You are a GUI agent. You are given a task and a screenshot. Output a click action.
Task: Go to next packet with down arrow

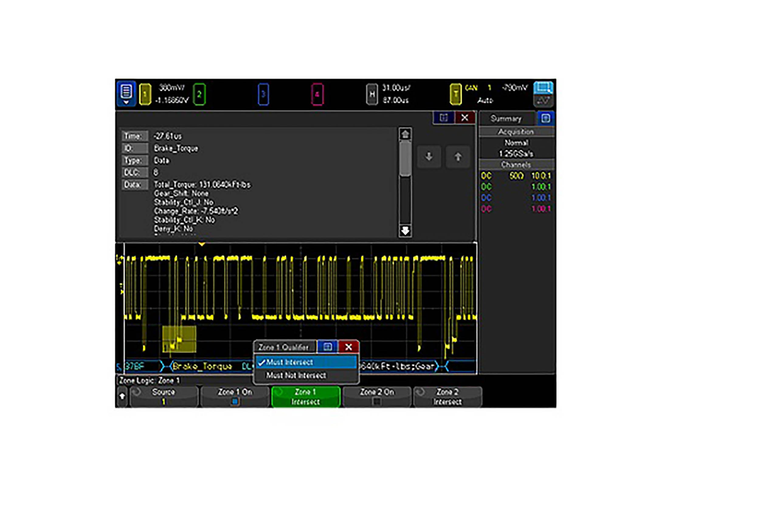coord(429,157)
